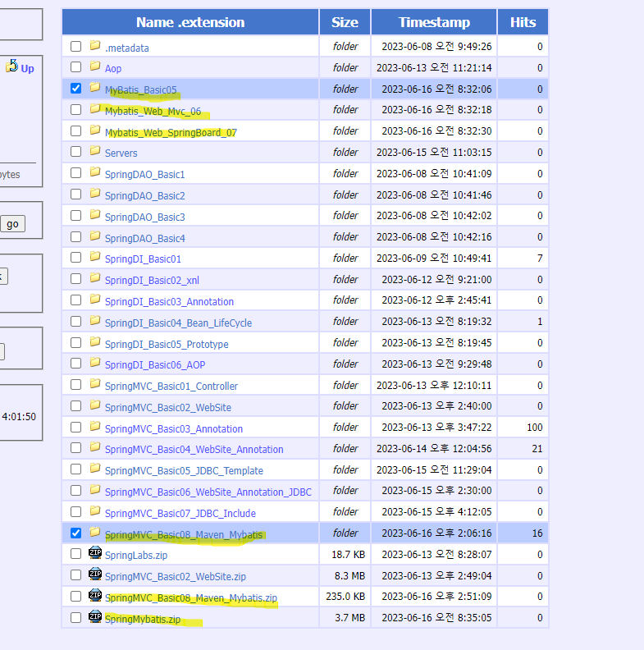
Task: Open the SpringDI_Basic04_Bean_LifeCycle folder link
Action: pos(178,323)
